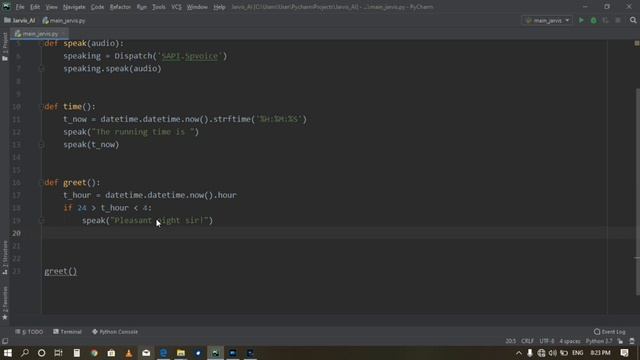This screenshot has width=640, height=360.
Task: Click main_jarvis.py breadcrumb in navigation bar
Action: pyautogui.click(x=64, y=20)
